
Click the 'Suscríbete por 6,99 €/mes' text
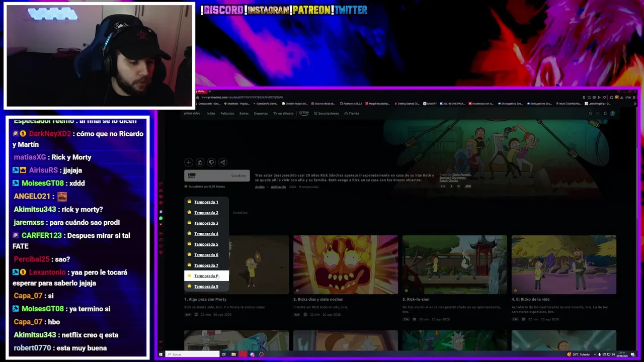coord(205,187)
